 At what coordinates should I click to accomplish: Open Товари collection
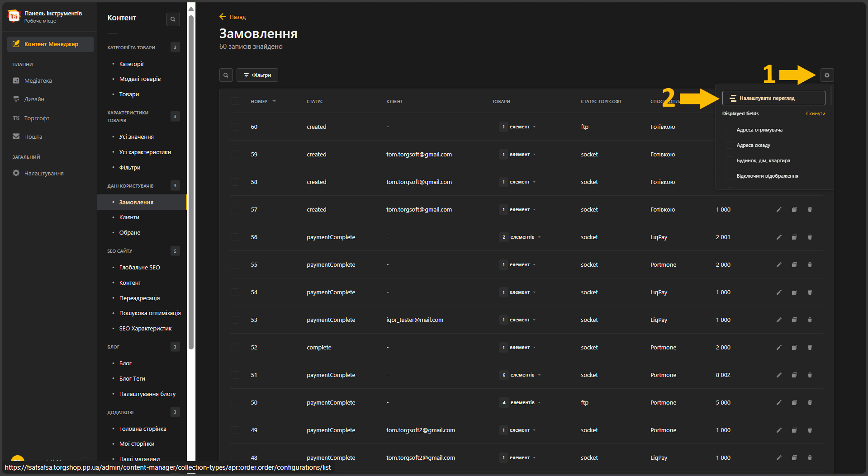pyautogui.click(x=129, y=94)
